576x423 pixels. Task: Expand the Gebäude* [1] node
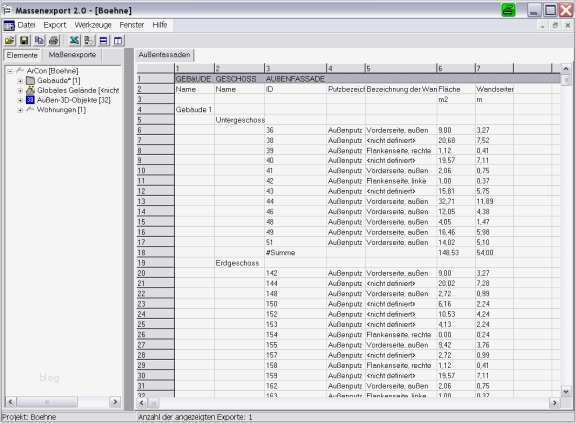[x=21, y=81]
